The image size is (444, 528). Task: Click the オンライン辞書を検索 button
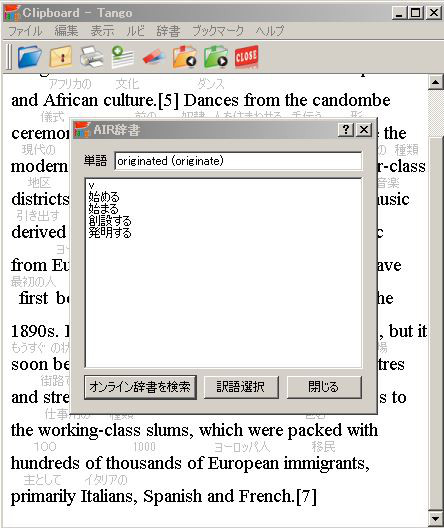[x=140, y=387]
